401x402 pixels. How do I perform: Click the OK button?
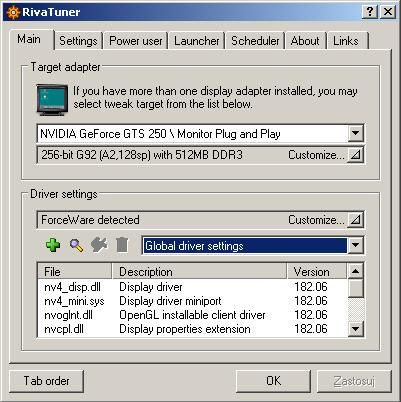point(273,381)
